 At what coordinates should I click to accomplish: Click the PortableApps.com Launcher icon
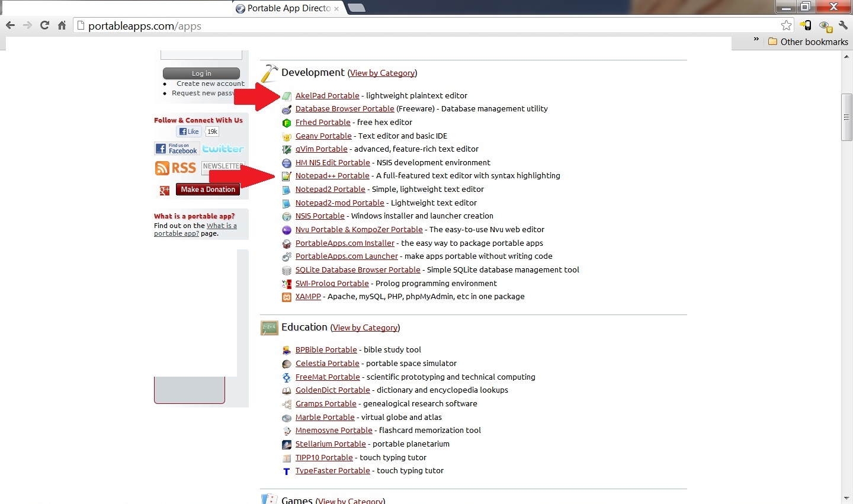[x=287, y=257]
